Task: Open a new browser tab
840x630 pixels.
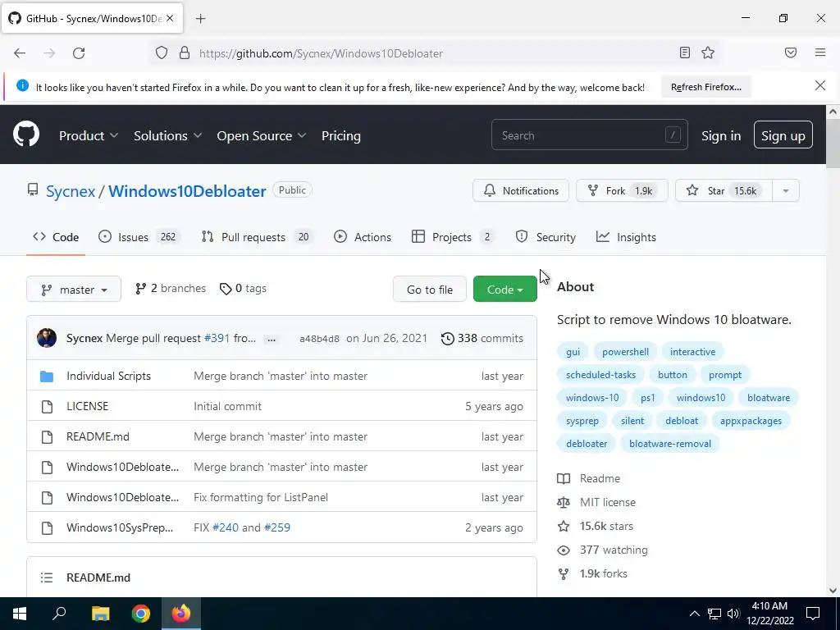Action: point(200,19)
